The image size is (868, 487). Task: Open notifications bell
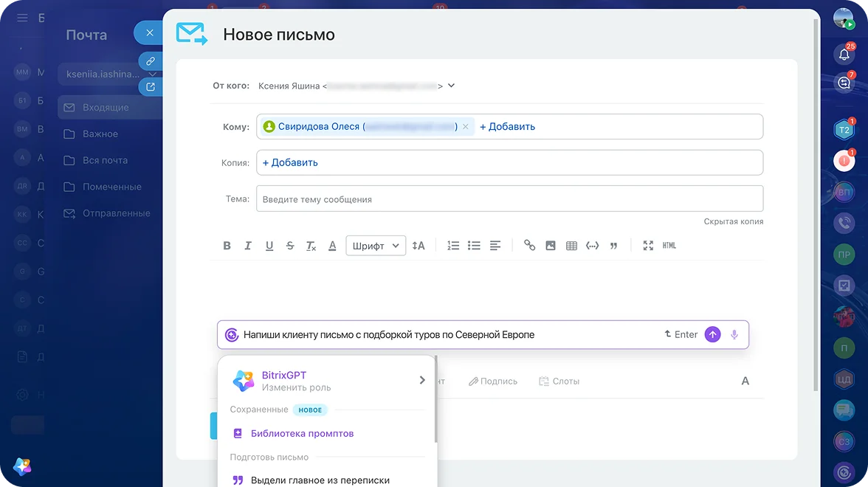point(844,54)
